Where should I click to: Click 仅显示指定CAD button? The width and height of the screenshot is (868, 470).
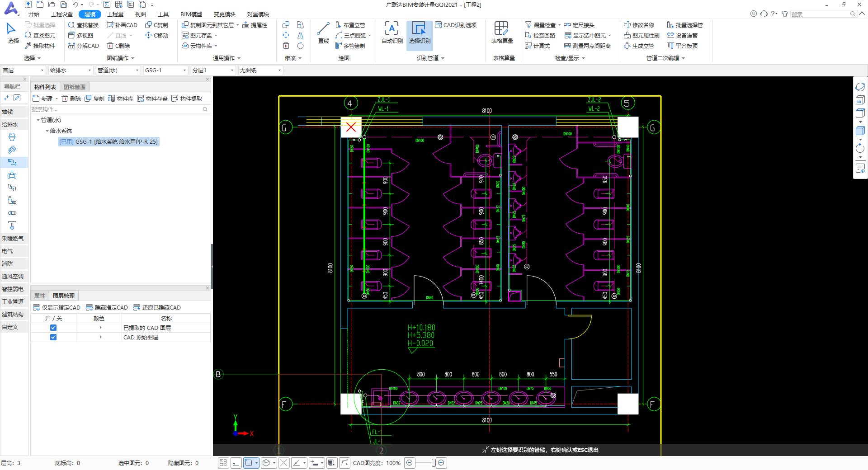click(57, 308)
